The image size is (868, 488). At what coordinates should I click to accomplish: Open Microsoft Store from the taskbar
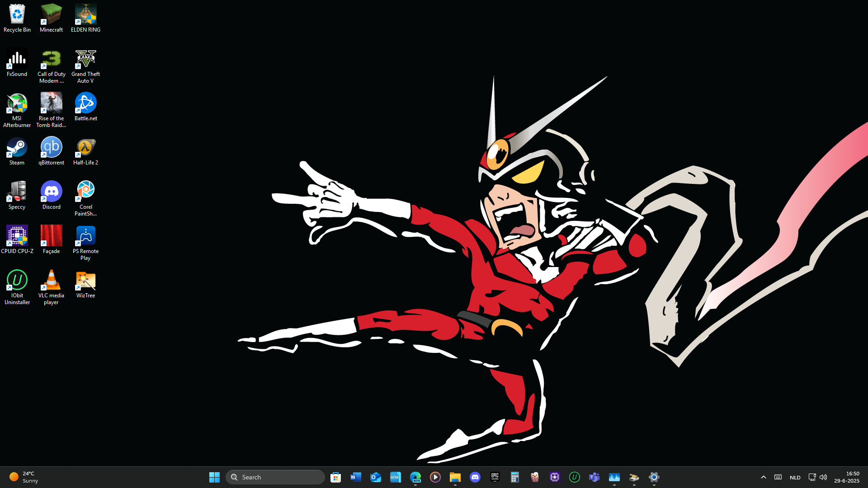point(335,477)
